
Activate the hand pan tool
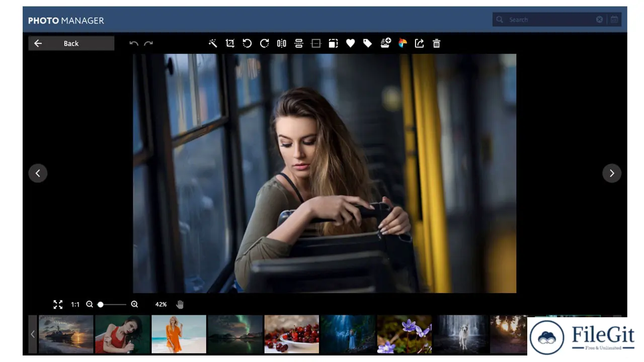180,304
